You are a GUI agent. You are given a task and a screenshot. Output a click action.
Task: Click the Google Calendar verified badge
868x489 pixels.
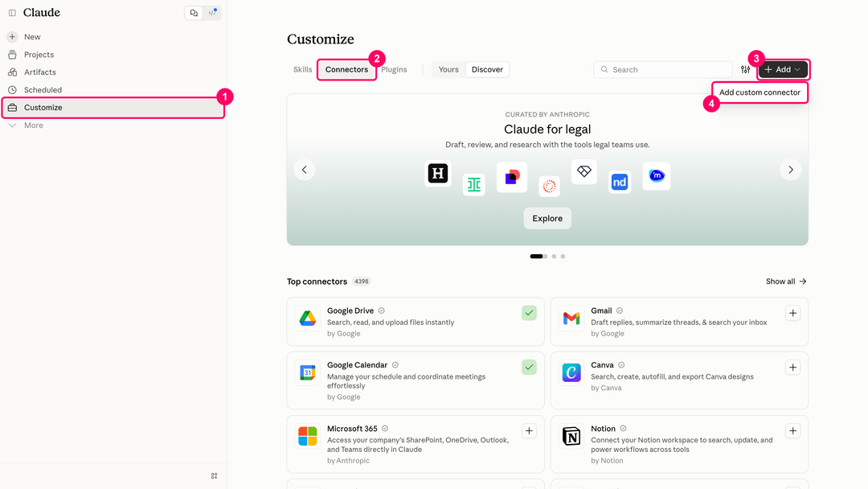point(395,365)
